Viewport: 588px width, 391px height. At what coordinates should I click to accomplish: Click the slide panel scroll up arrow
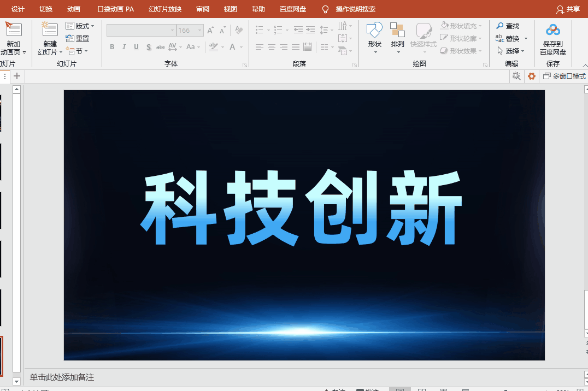click(16, 89)
